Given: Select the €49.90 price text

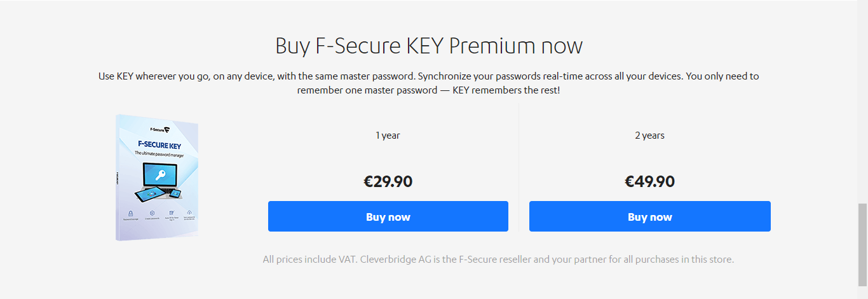Looking at the screenshot, I should pos(650,182).
